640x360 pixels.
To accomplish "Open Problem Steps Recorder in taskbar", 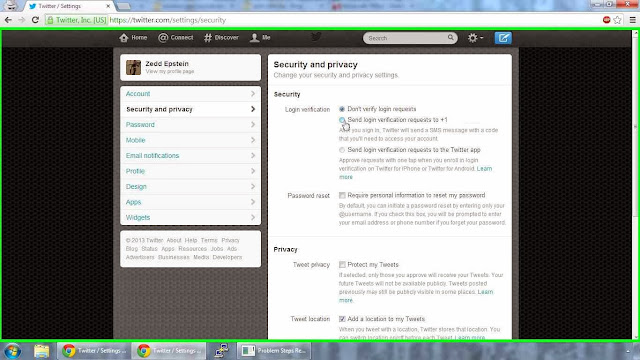I will 274,351.
